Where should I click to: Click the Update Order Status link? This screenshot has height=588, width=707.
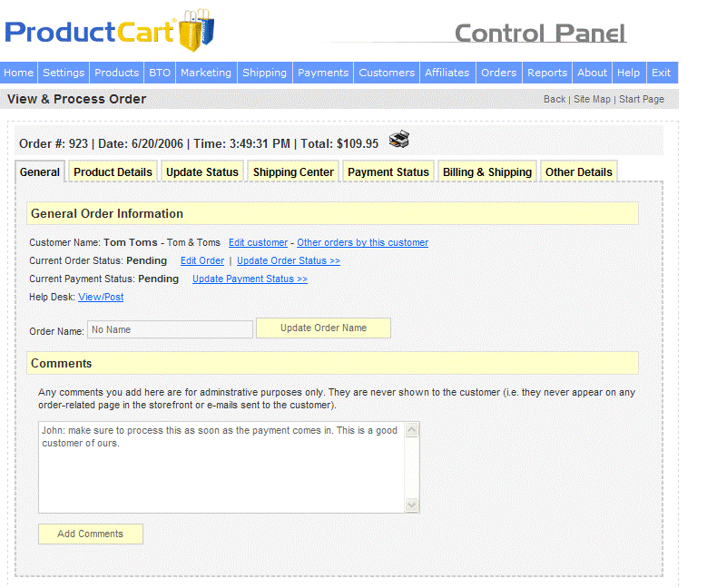coord(289,260)
